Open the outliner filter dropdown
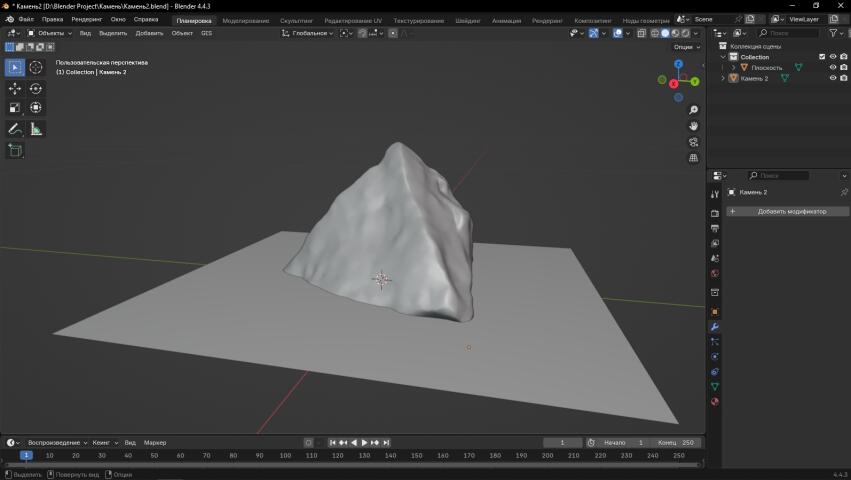This screenshot has width=851, height=480. coord(836,33)
